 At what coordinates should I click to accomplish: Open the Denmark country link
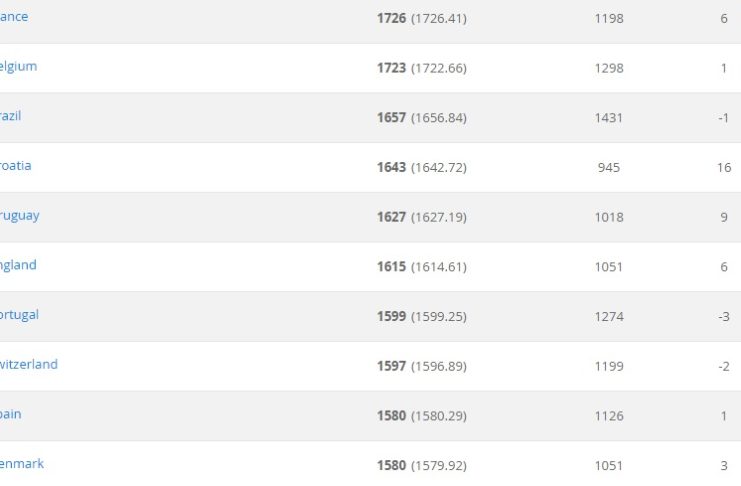click(21, 463)
